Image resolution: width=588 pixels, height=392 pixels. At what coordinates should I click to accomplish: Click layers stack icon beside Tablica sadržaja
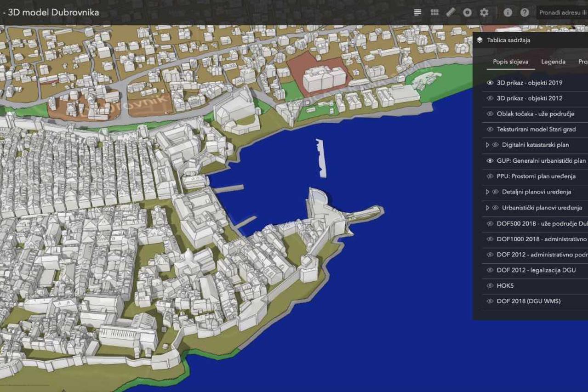tap(480, 40)
